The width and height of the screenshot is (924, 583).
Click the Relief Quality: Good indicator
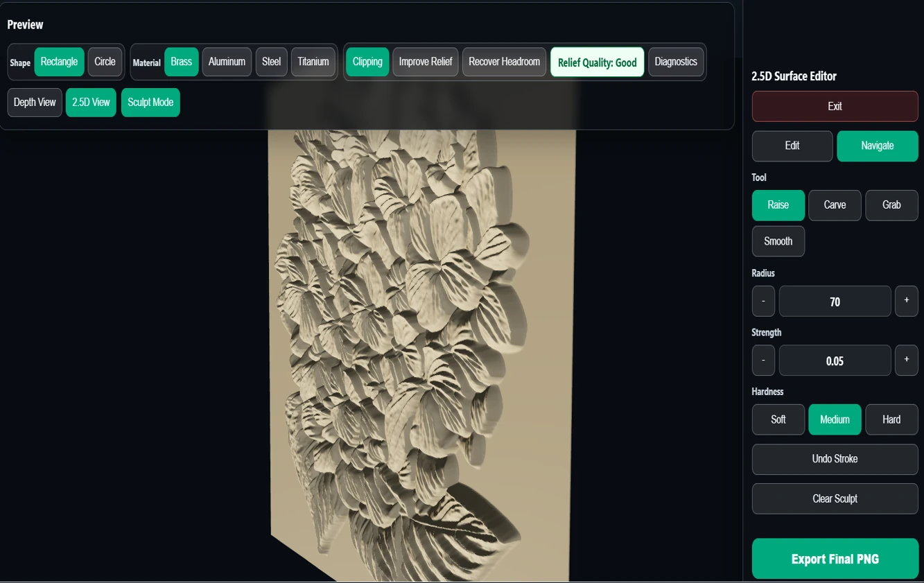click(597, 62)
